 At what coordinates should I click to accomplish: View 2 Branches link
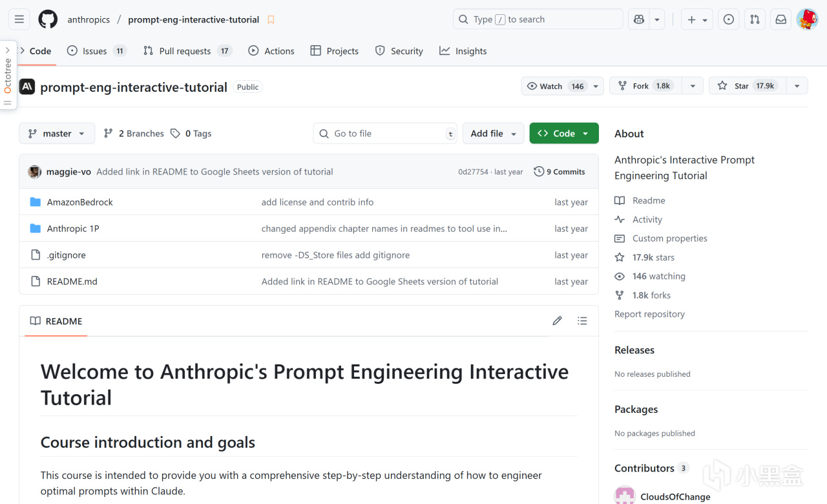pyautogui.click(x=134, y=133)
